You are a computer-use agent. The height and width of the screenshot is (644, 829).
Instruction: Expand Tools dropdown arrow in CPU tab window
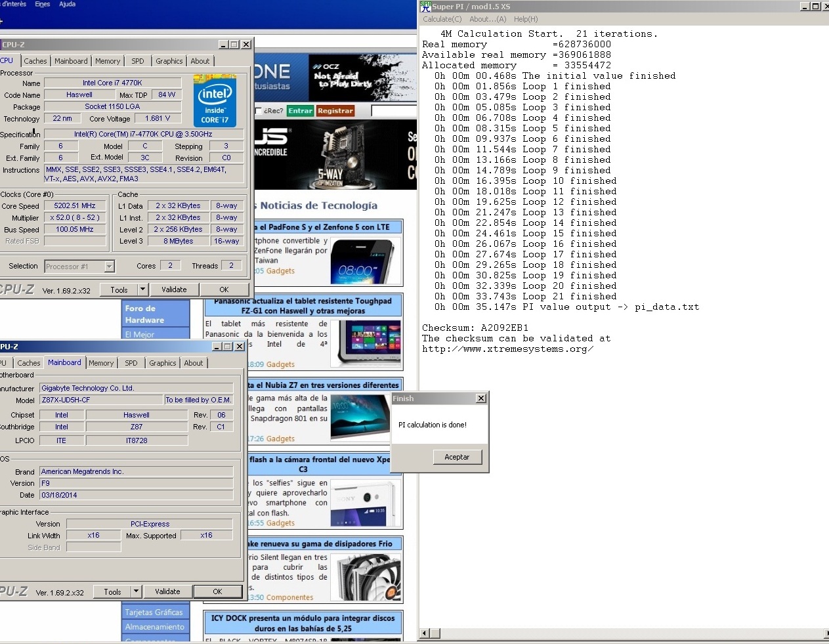tap(142, 290)
